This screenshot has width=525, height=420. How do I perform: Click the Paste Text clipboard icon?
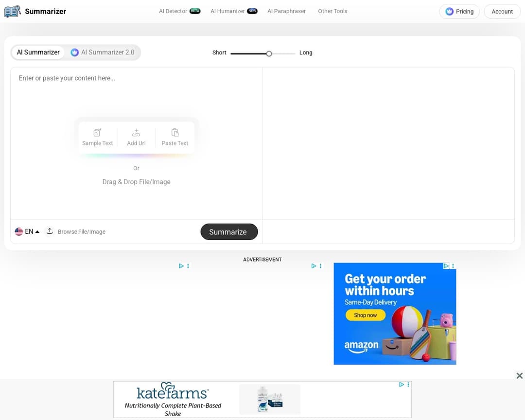[x=175, y=132]
